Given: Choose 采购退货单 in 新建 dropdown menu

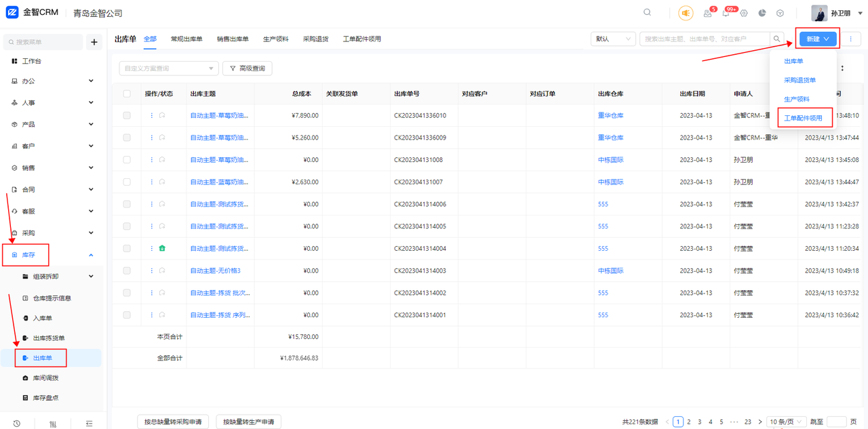Looking at the screenshot, I should (800, 80).
